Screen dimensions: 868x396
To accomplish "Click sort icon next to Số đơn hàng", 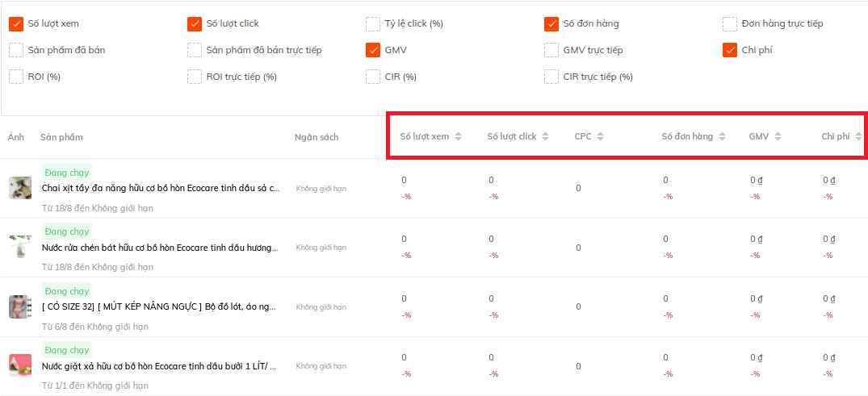I will (x=722, y=136).
